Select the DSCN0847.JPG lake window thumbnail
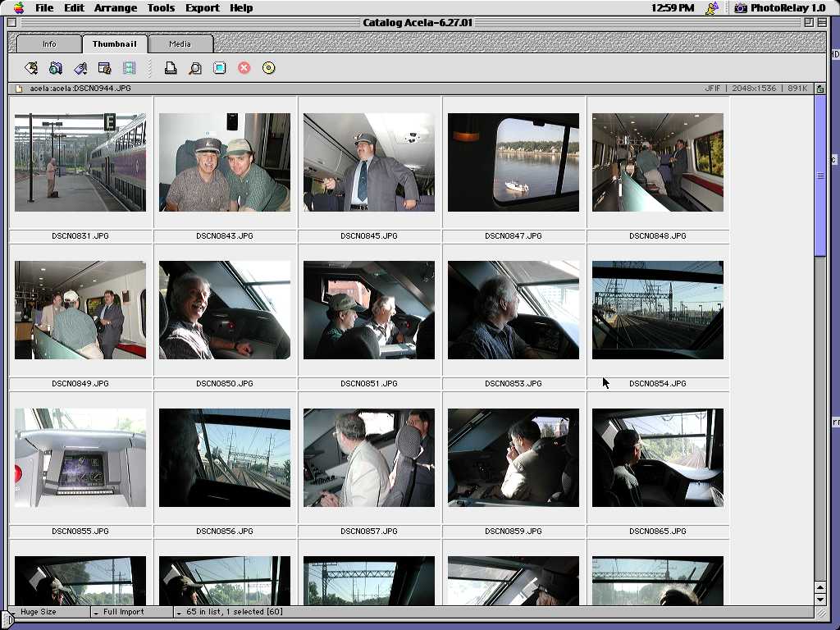 [x=514, y=162]
